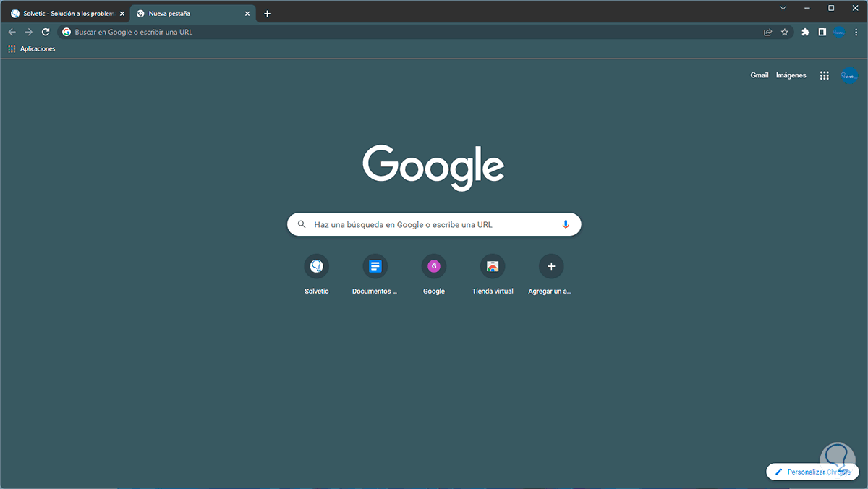This screenshot has width=868, height=489.
Task: Click the magnifier icon in search box
Action: coord(302,224)
